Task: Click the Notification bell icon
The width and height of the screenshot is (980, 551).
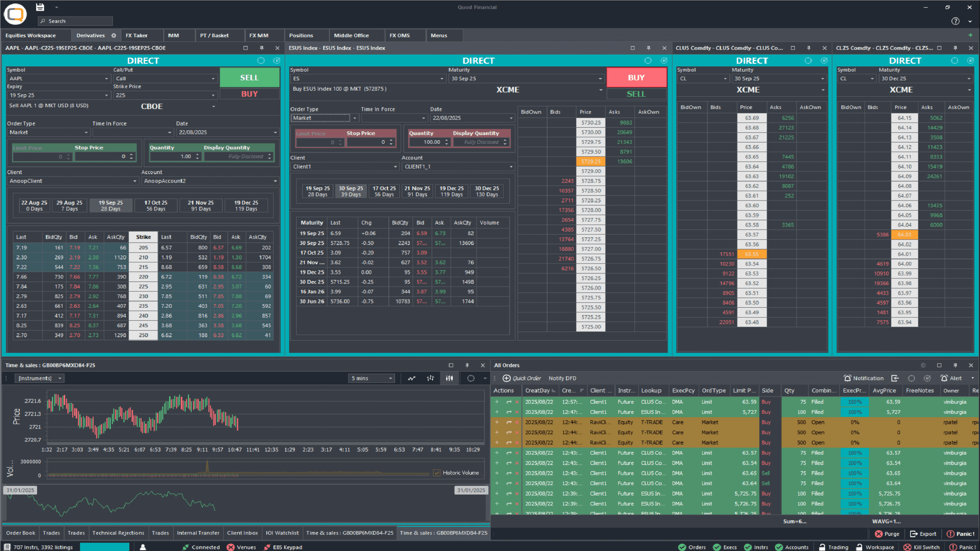Action: (847, 378)
